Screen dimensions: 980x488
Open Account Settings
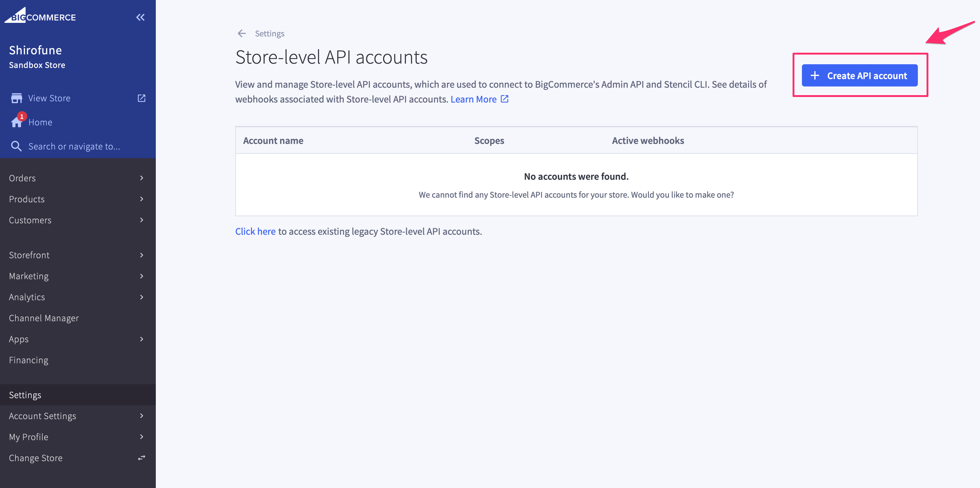point(78,416)
